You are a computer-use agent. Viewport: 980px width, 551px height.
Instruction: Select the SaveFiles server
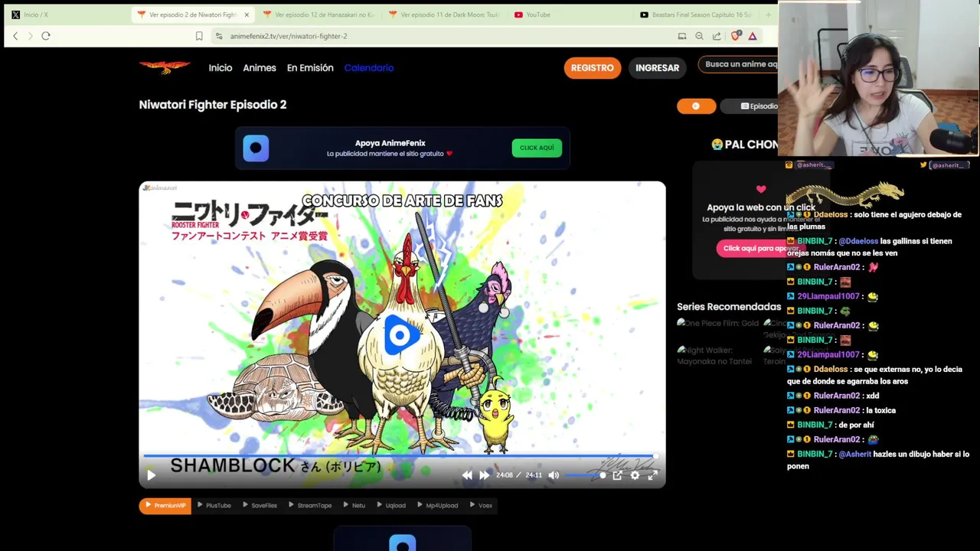tap(260, 506)
